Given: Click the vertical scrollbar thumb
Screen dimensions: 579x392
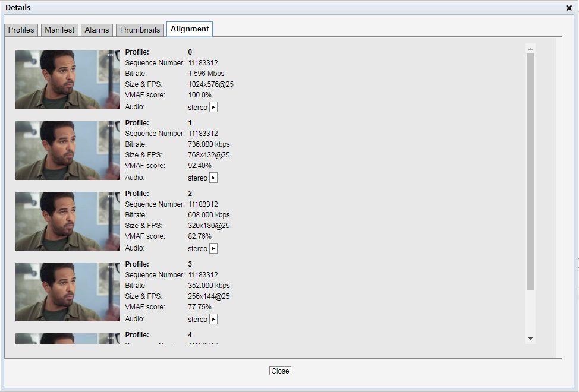Looking at the screenshot, I should tap(531, 172).
